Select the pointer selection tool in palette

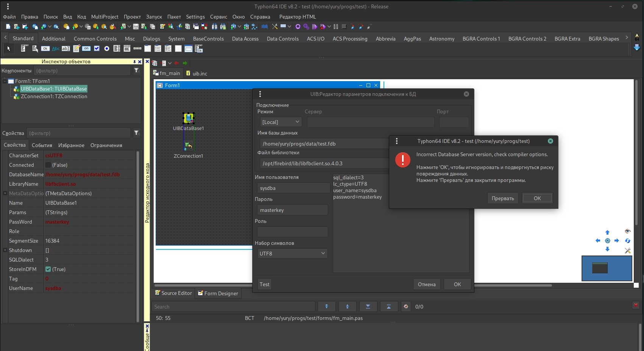coord(9,49)
